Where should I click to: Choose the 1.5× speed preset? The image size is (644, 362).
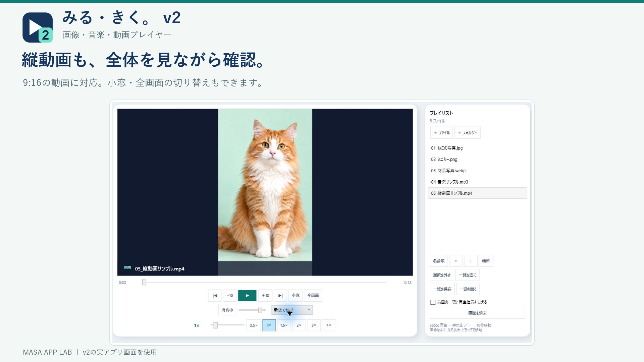pos(284,325)
